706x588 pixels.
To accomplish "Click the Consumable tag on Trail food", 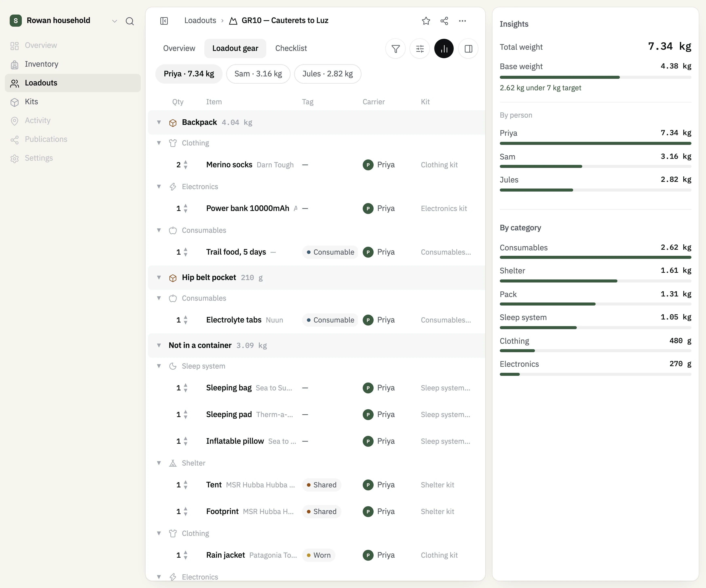I will [x=330, y=252].
